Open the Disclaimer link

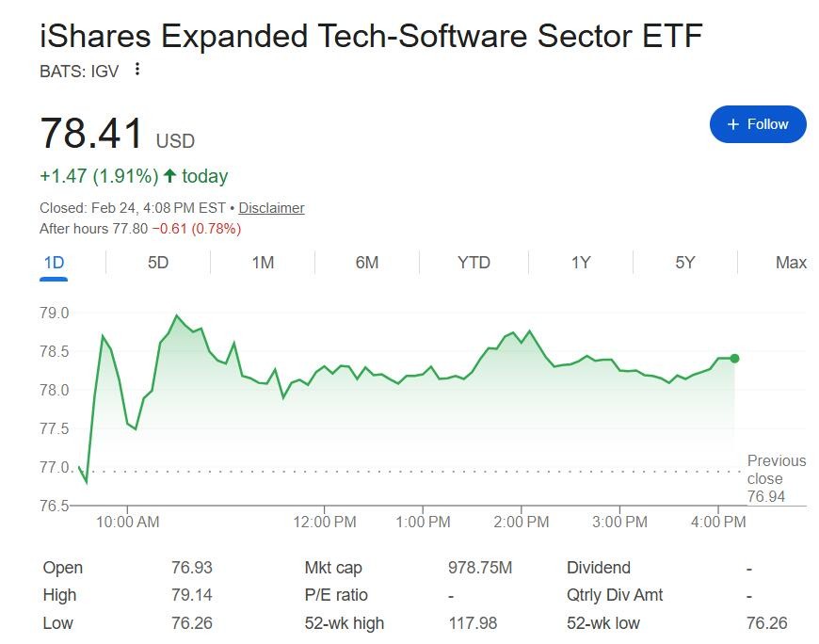coord(271,208)
